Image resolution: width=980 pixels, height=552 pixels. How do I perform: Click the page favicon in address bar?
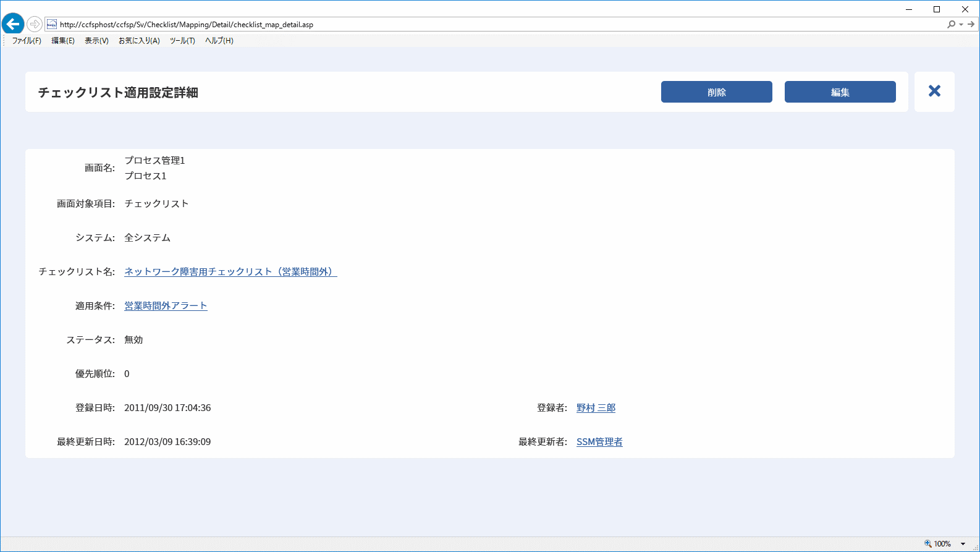52,25
